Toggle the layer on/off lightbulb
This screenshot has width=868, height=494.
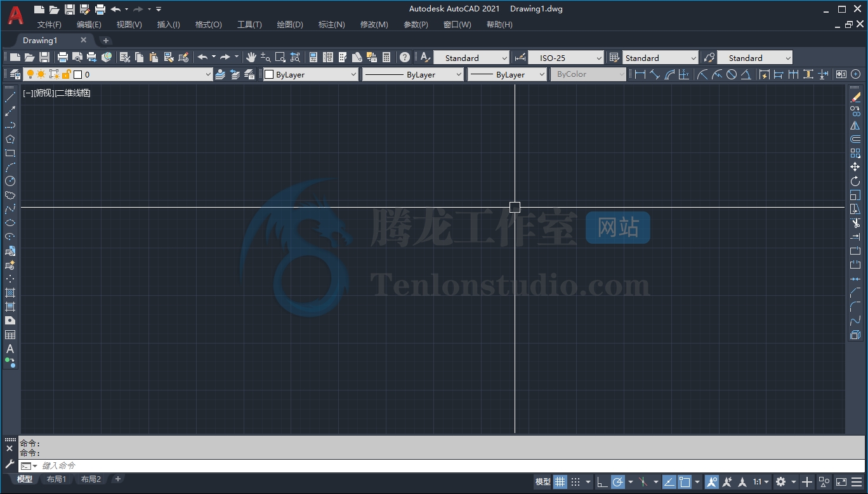coord(30,74)
